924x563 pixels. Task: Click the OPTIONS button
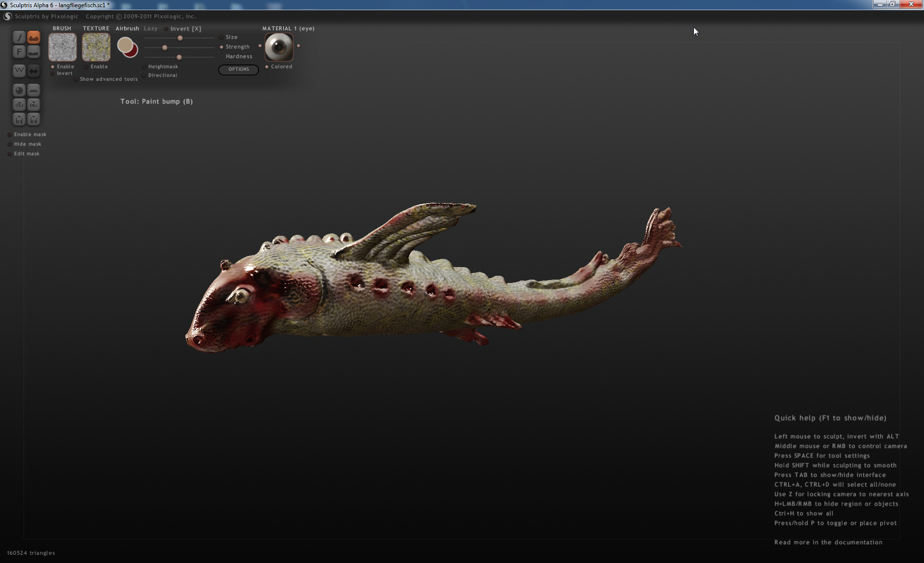coord(238,70)
